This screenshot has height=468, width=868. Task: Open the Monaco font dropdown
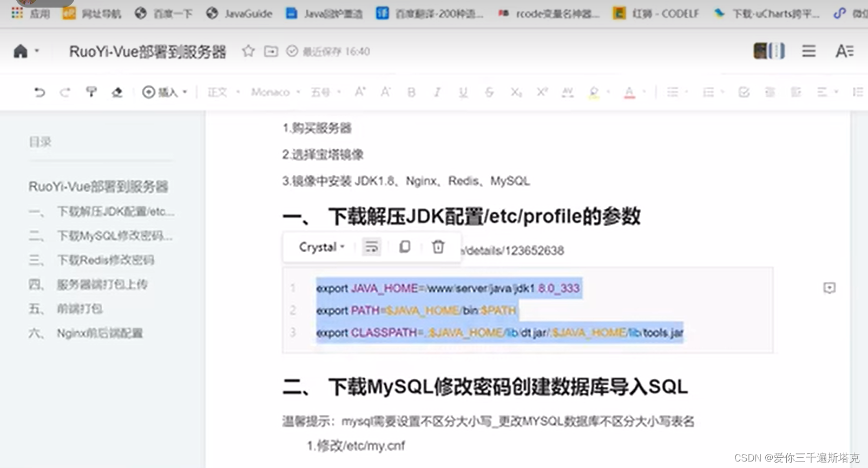click(275, 92)
